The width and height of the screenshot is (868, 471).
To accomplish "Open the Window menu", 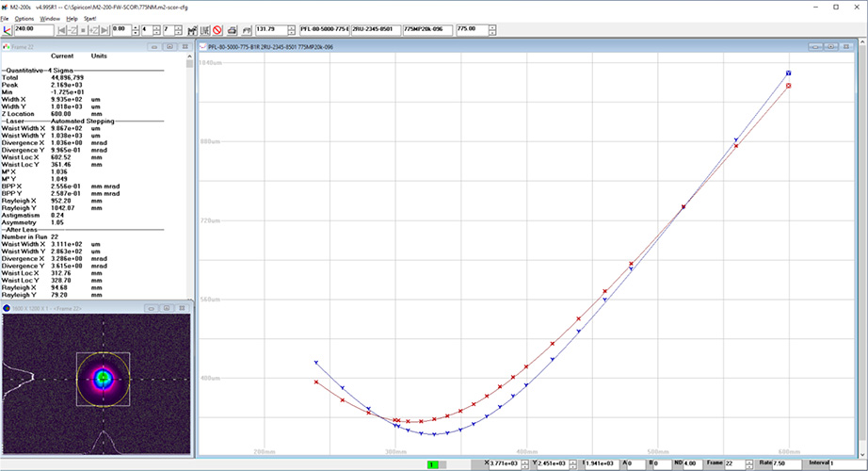I will (50, 18).
